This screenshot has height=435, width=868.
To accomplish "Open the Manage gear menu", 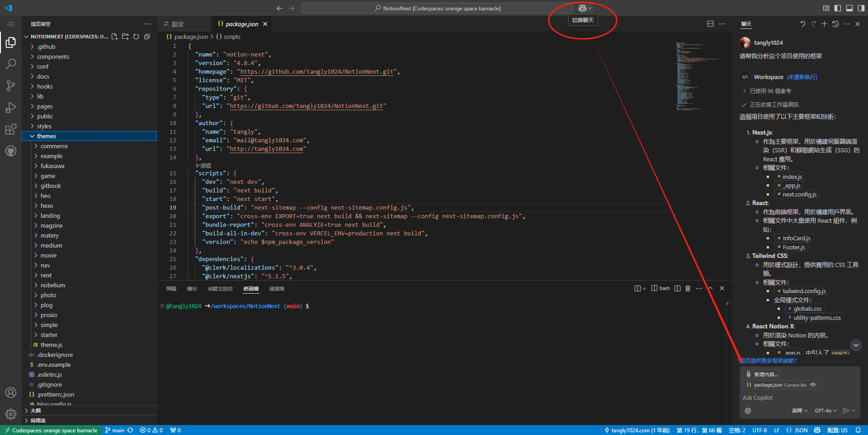I will [x=11, y=414].
